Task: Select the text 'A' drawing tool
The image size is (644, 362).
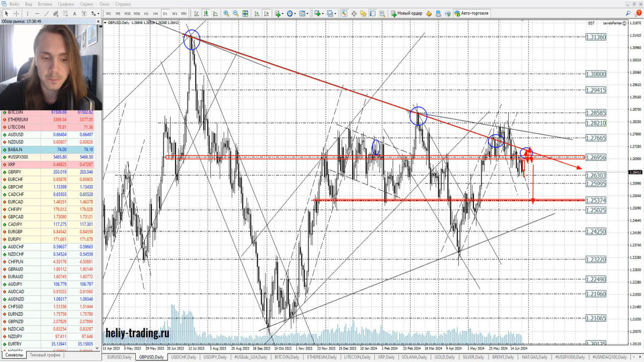Action: pos(75,13)
